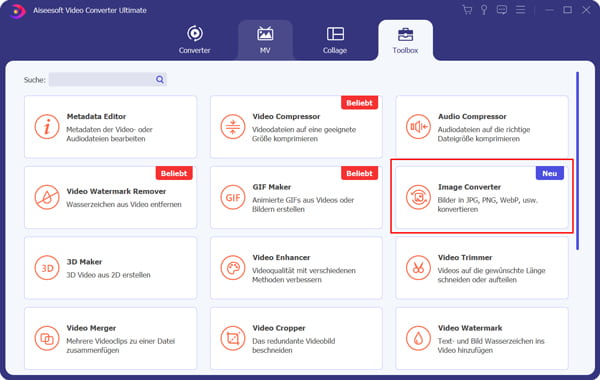
Task: Click the search magnifier button
Action: (x=160, y=80)
